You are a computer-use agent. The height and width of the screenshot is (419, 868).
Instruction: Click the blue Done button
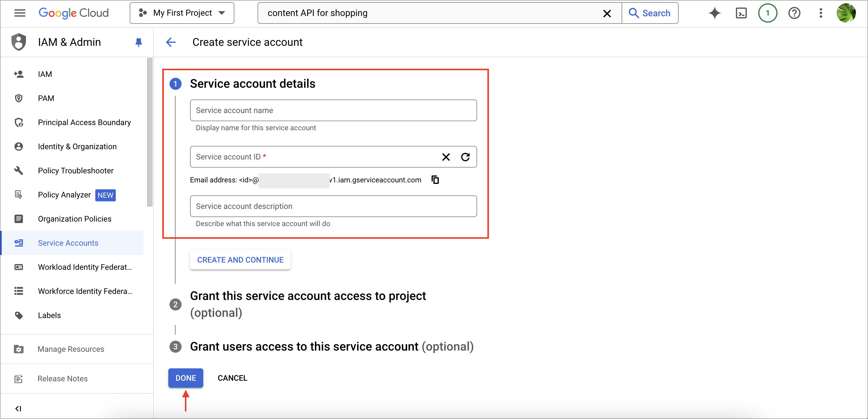click(186, 378)
